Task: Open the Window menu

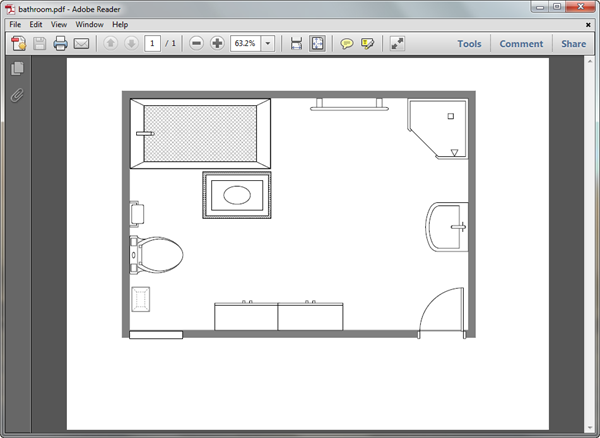Action: pos(90,24)
